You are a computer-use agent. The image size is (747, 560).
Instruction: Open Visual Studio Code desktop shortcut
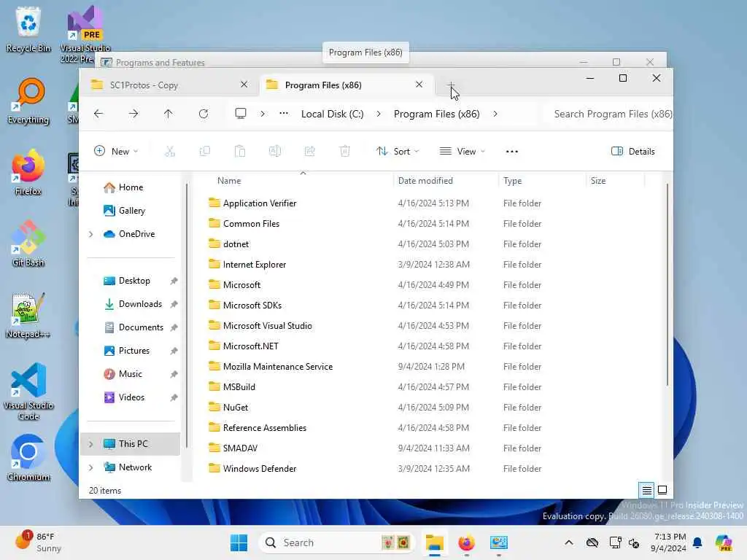tap(28, 392)
